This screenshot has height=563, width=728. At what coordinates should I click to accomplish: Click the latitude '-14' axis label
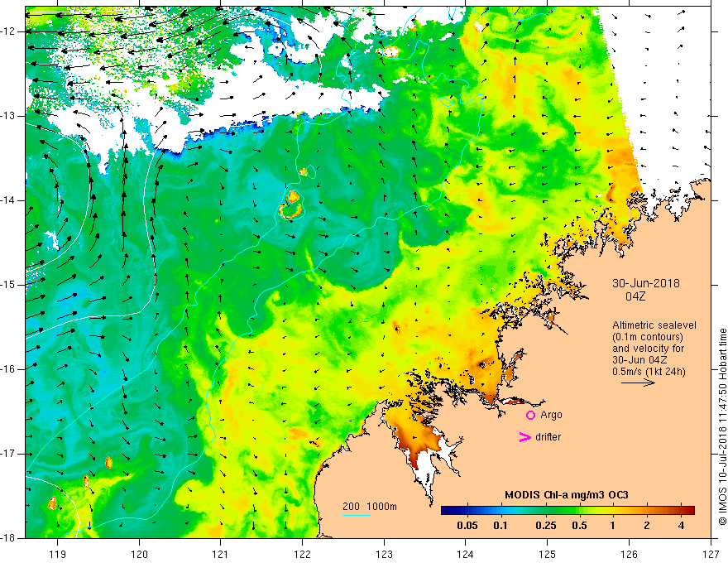[x=9, y=200]
